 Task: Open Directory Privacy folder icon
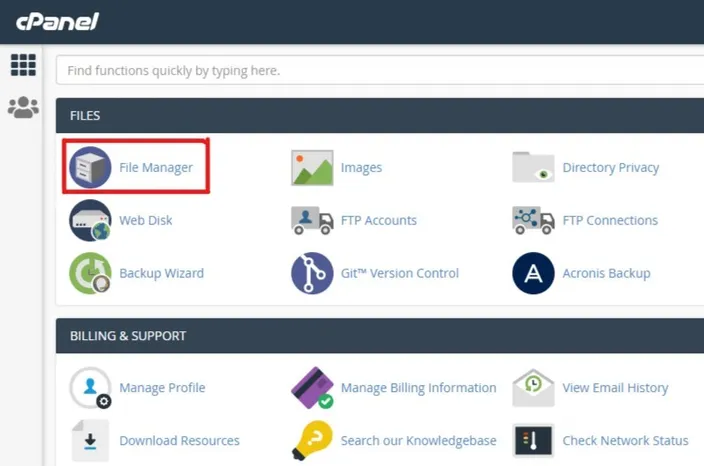point(533,167)
